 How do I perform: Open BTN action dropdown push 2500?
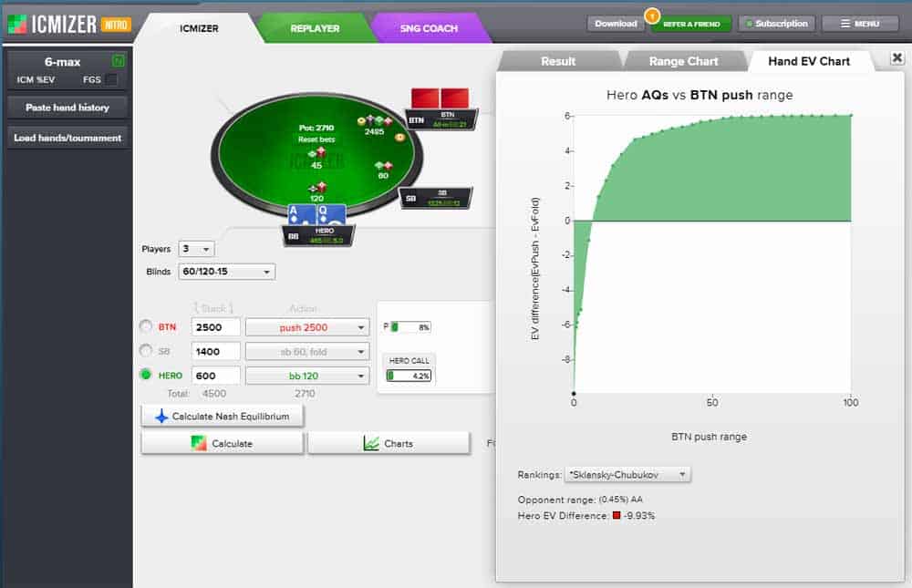coord(307,327)
